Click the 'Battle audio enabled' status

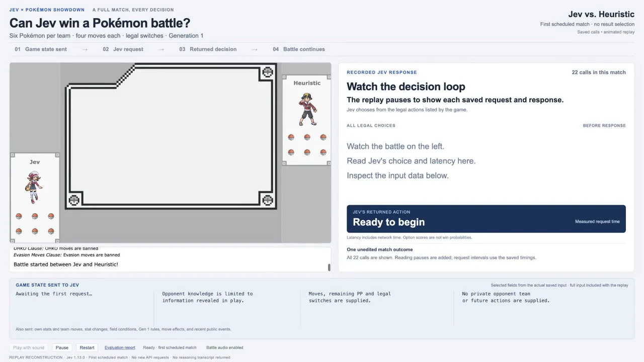[x=224, y=347]
